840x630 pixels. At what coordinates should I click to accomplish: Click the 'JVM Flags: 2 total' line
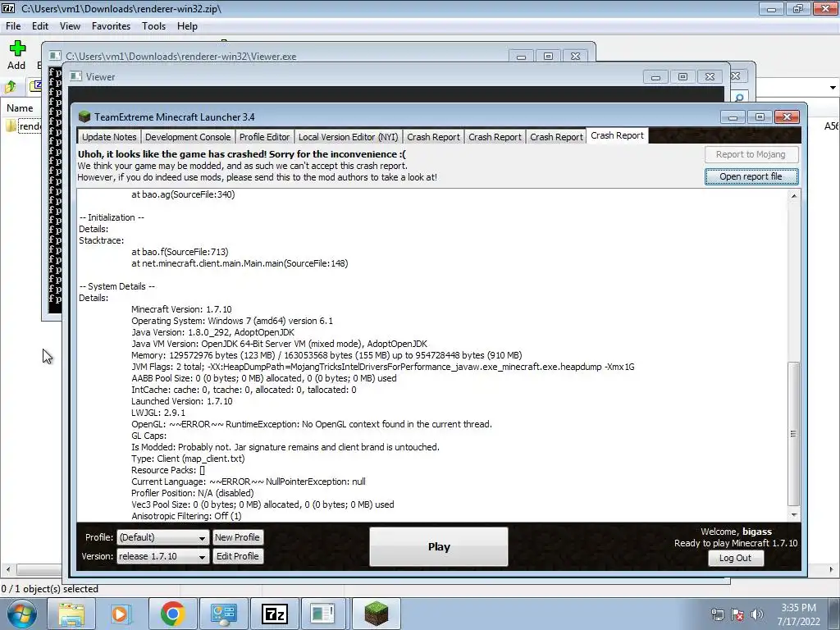[x=382, y=367]
